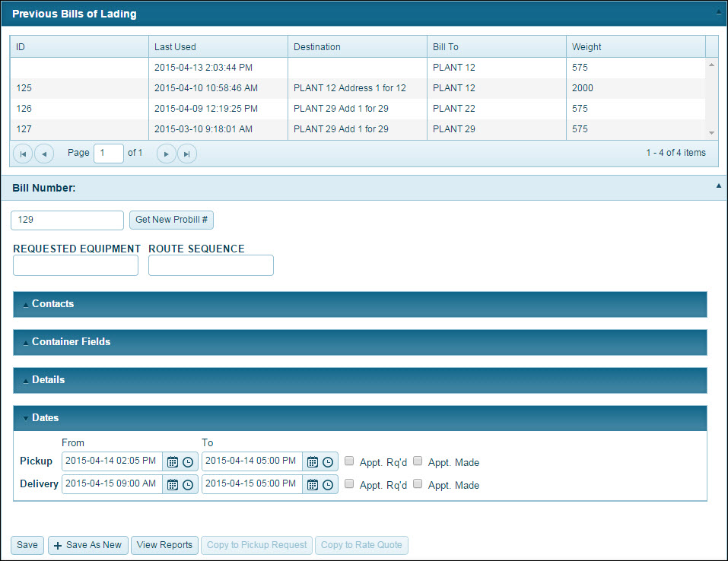
Task: Enable Pickup Appt. Rq'd checkbox
Action: pyautogui.click(x=349, y=461)
